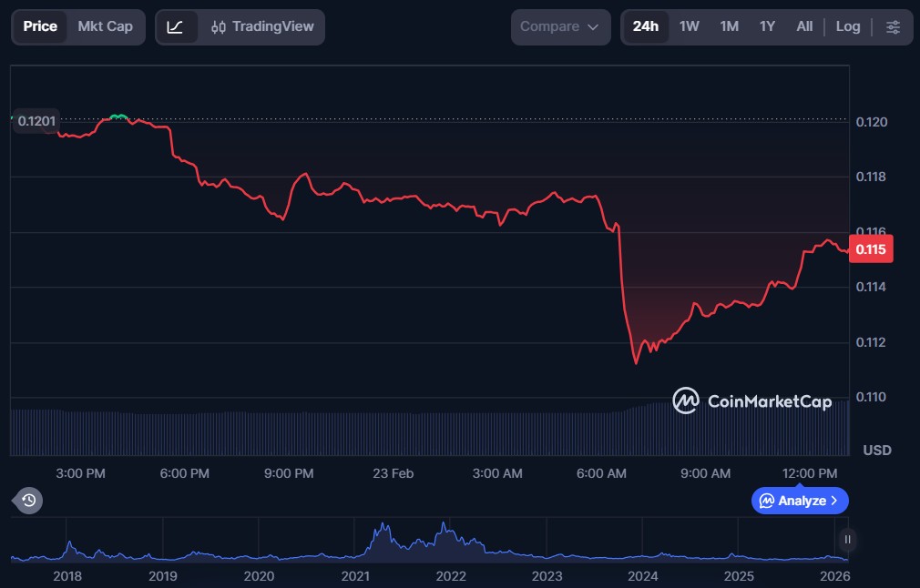Switch to the 1M time range

click(x=729, y=27)
